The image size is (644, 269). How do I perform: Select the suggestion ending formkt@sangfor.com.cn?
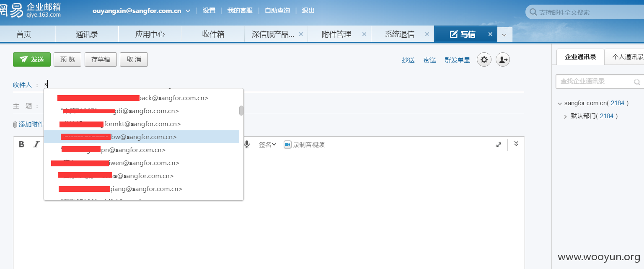(x=142, y=124)
